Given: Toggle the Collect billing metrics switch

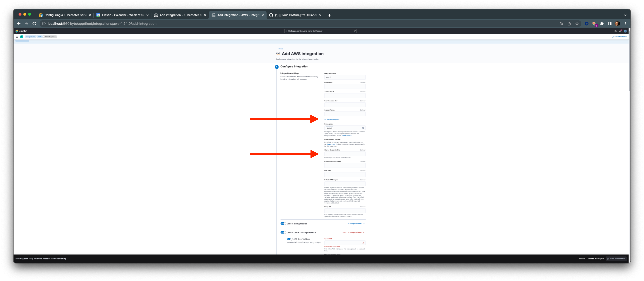Looking at the screenshot, I should point(283,224).
